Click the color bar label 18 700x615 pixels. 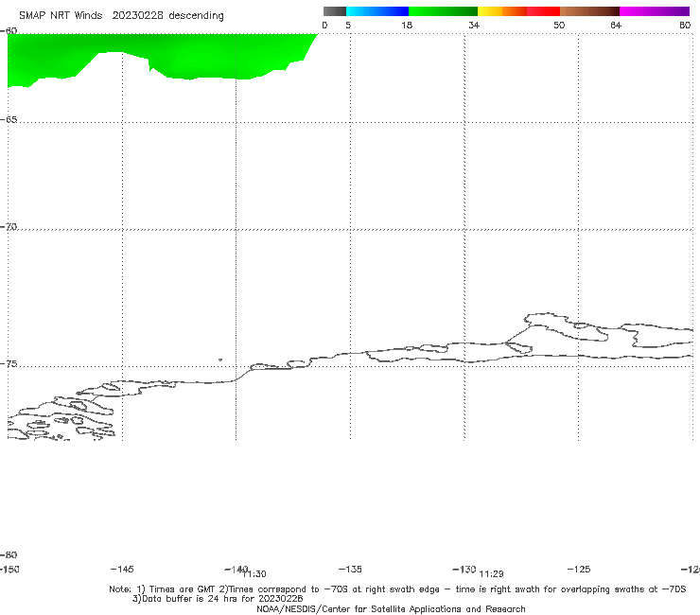tap(407, 25)
